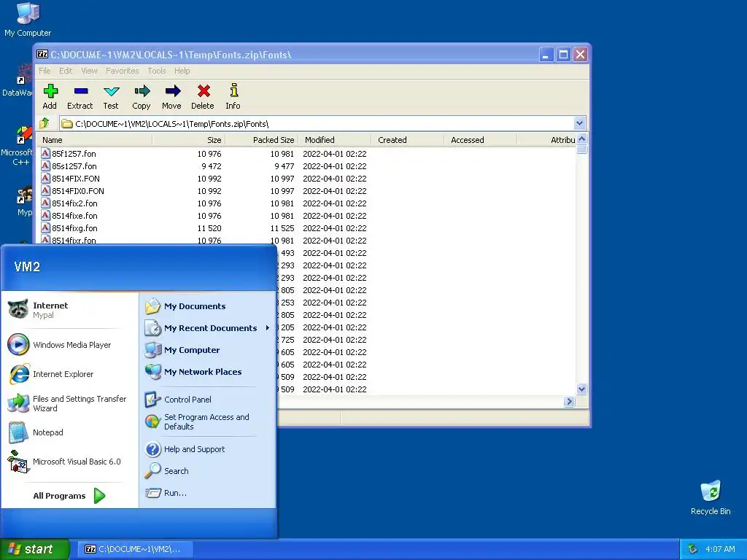The height and width of the screenshot is (560, 747).
Task: Expand the address bar path dropdown
Action: 579,123
